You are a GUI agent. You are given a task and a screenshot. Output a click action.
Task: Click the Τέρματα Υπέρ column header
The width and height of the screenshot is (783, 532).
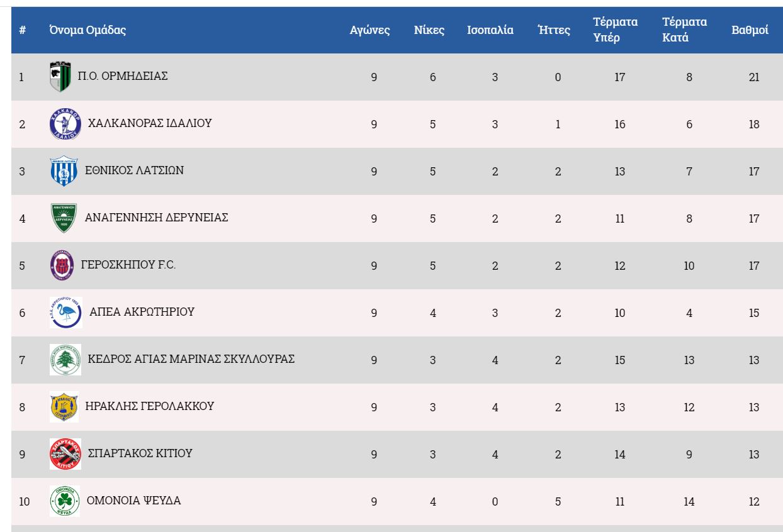tap(615, 30)
